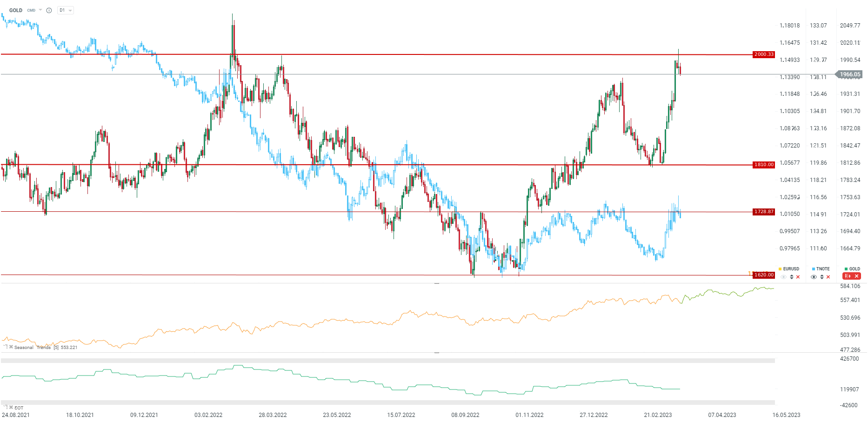
Task: Click the 530.696 seasonal axis value
Action: click(850, 318)
